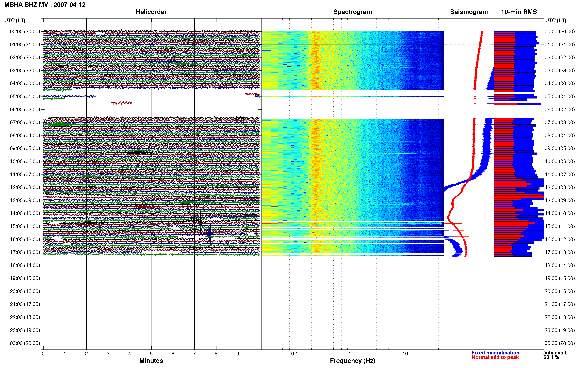Click the left '06:00 (02:00)' time label
The height and width of the screenshot is (368, 588).
pyautogui.click(x=25, y=110)
